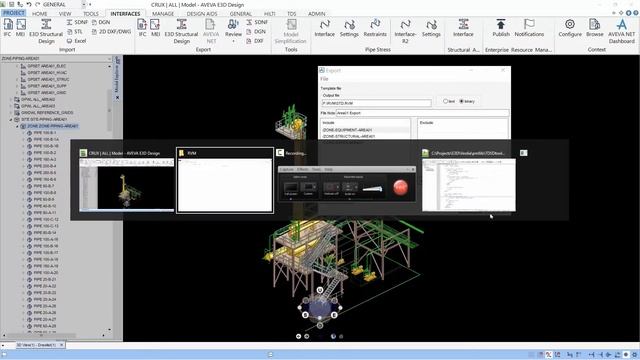Click the red record button thumbnail

pos(400,187)
